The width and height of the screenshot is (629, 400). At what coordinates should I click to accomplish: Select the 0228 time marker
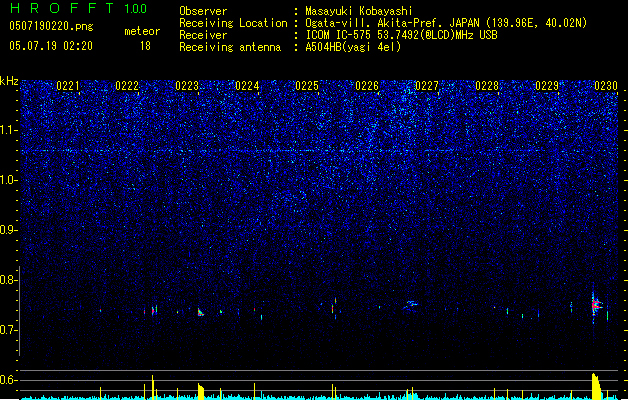487,86
